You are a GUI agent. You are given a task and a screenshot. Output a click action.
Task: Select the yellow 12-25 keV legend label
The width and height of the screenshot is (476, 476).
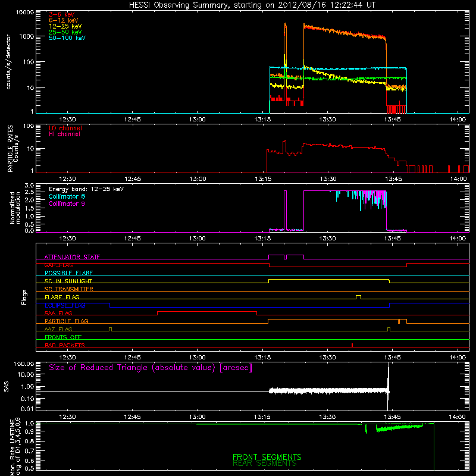click(x=65, y=26)
